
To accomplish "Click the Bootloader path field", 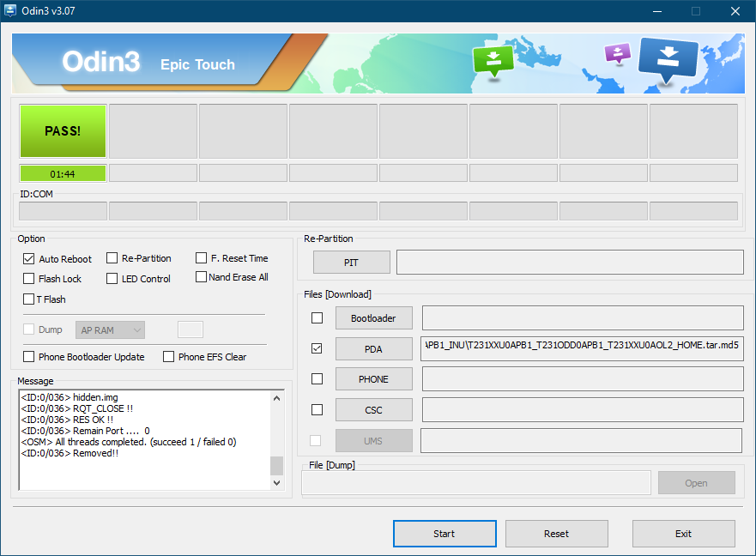I will 583,317.
